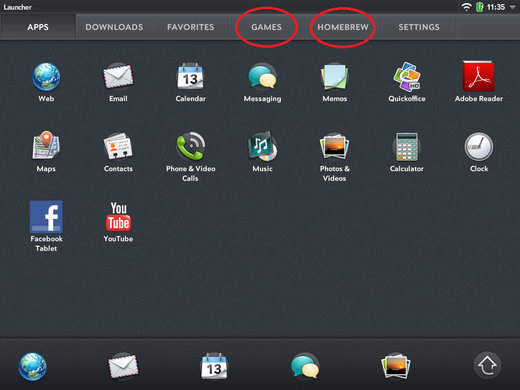Switch to the HOMEBREW tab
520x390 pixels.
click(x=343, y=27)
